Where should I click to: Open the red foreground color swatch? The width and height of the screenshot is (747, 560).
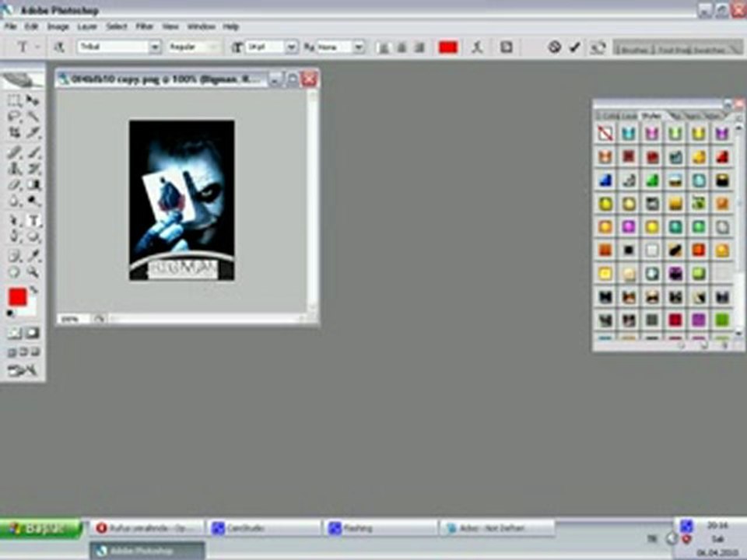(18, 297)
